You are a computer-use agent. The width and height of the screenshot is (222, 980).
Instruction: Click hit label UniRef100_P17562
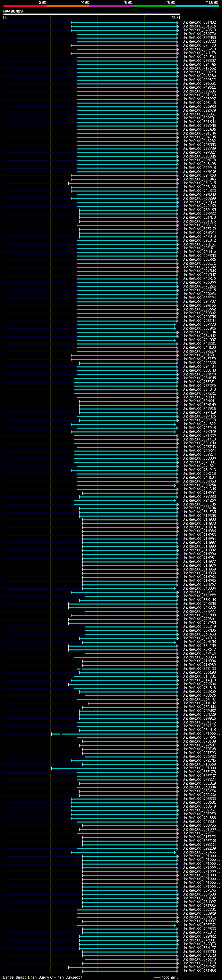tap(199, 68)
